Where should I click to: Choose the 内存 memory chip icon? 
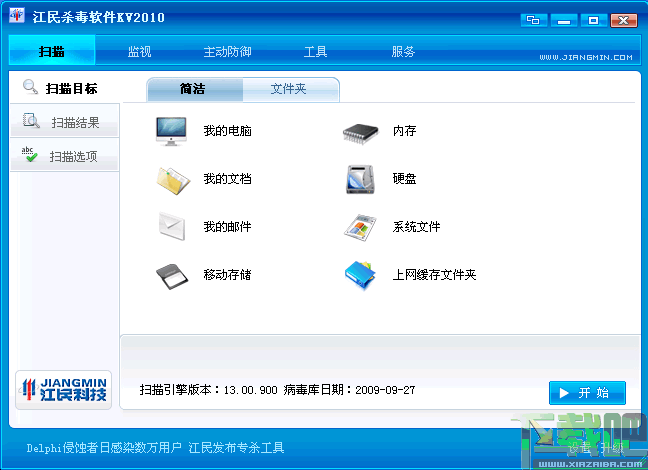[x=360, y=133]
